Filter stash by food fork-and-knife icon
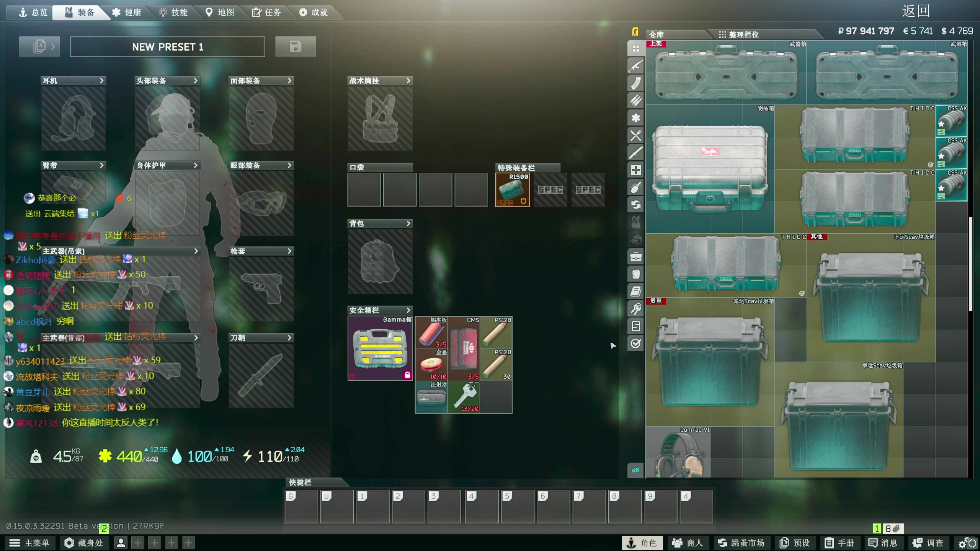980x551 pixels. (x=635, y=135)
